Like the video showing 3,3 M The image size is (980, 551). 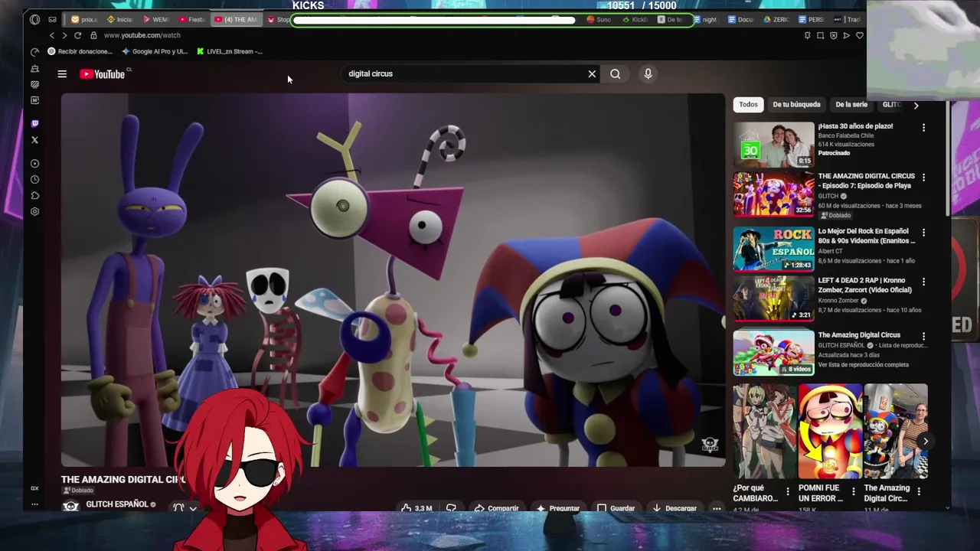[x=416, y=508]
